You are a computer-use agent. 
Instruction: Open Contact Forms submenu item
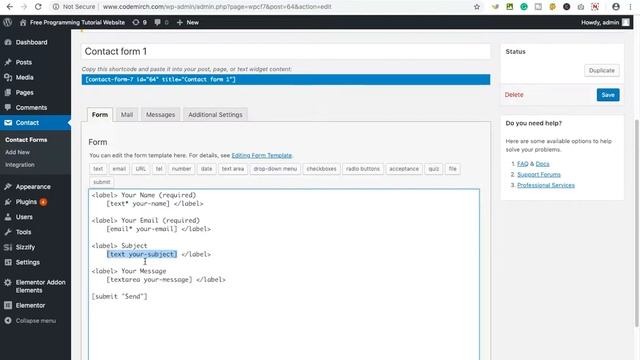click(26, 140)
